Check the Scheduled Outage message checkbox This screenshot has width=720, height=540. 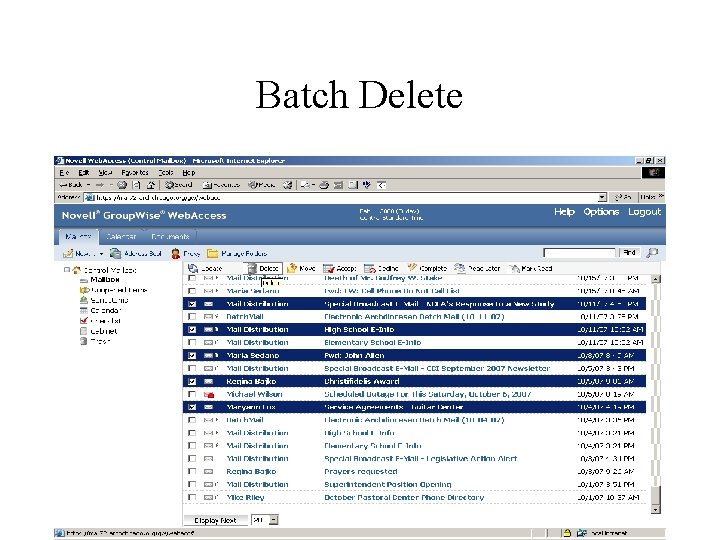[192, 394]
